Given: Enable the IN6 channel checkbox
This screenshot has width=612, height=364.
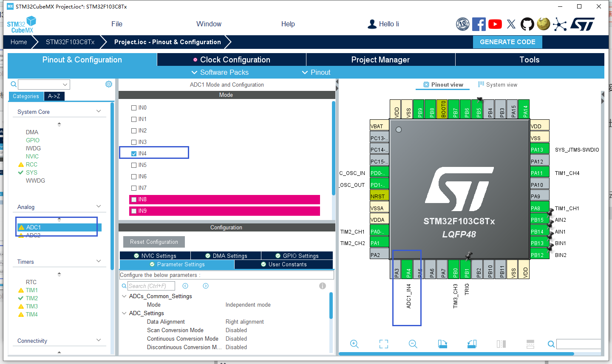Looking at the screenshot, I should point(134,177).
